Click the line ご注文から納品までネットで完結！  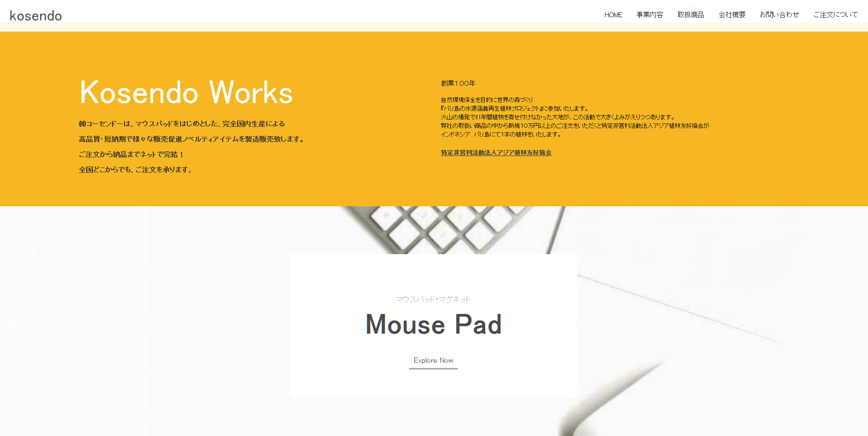point(132,155)
